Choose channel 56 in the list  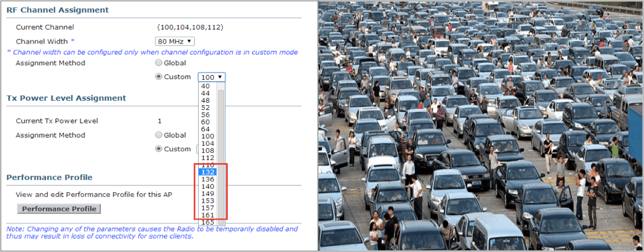point(208,115)
